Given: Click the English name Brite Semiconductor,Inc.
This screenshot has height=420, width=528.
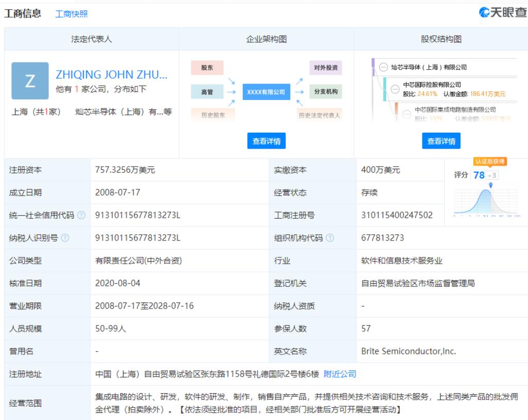Looking at the screenshot, I should click(x=408, y=351).
